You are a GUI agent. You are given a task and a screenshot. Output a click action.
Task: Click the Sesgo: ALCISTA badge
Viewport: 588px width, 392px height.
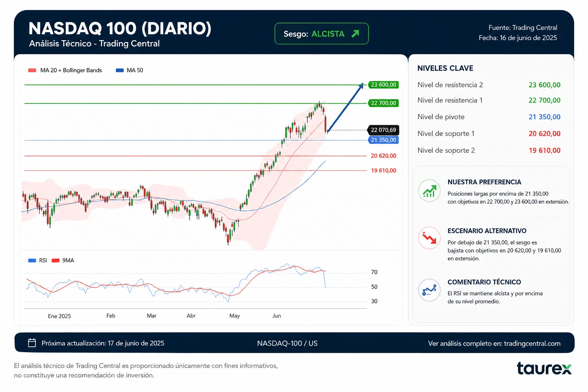(x=322, y=34)
